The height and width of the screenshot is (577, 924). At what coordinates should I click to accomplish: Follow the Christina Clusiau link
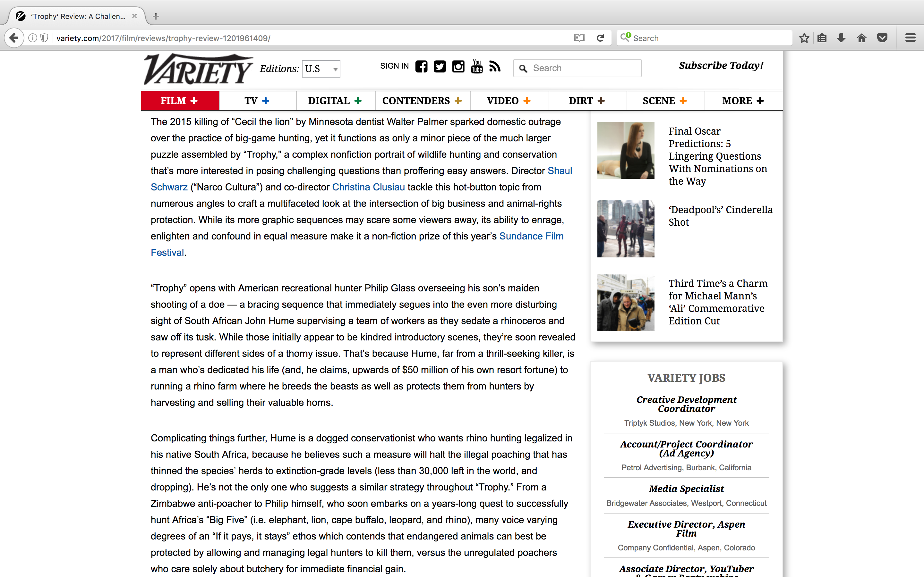coord(368,188)
